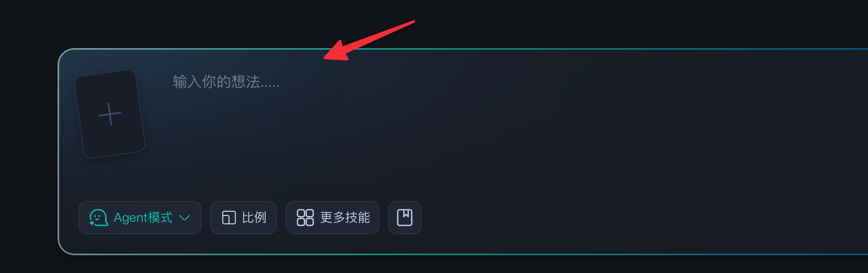Click the 比例 text label
The image size is (868, 273).
pyautogui.click(x=254, y=218)
